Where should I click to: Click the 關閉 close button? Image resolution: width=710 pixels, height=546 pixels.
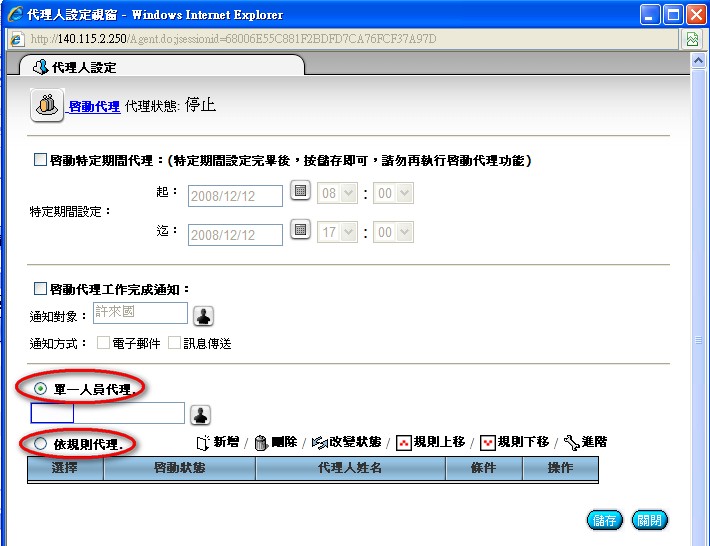(650, 520)
